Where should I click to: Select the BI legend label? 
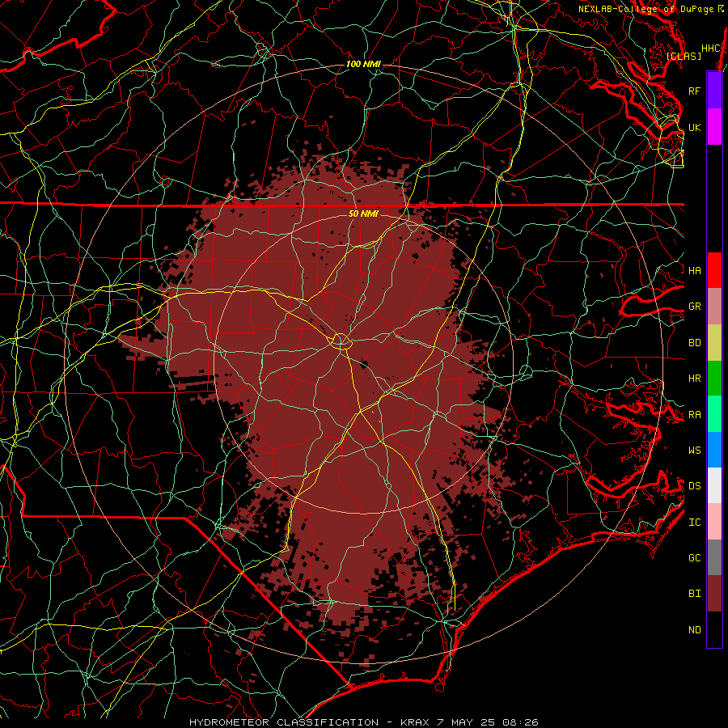[x=694, y=594]
